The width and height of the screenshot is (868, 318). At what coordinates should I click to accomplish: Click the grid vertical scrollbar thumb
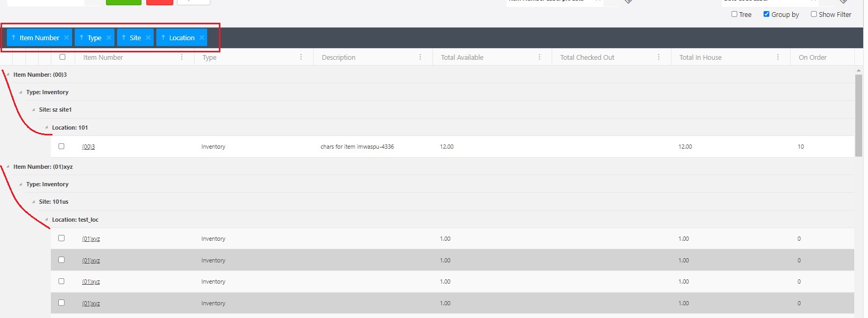pos(859,115)
